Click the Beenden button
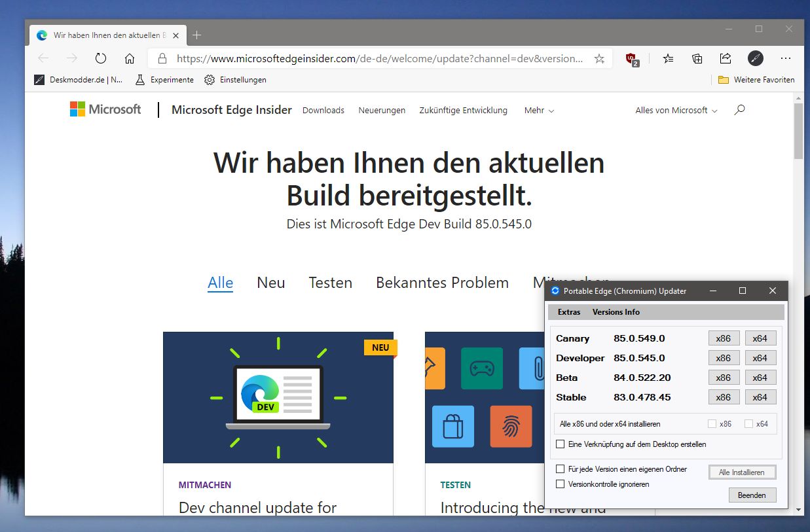Screen dimensions: 810x532 (x=752, y=495)
